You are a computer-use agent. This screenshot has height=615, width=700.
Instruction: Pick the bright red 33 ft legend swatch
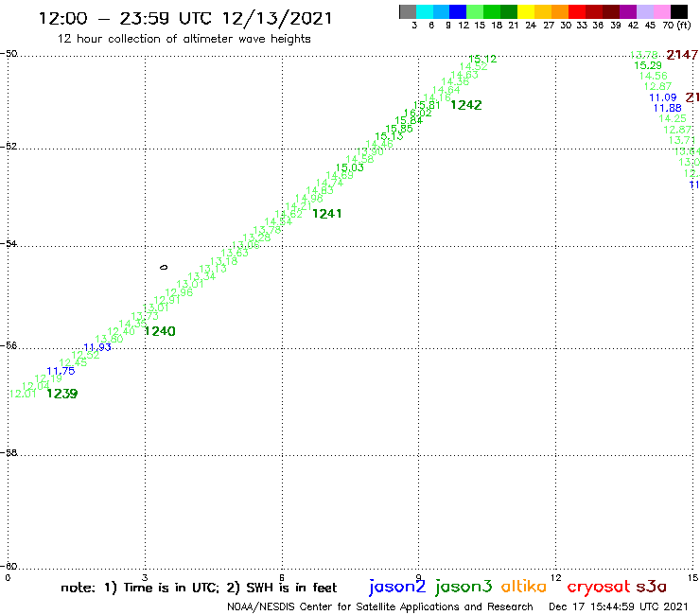pyautogui.click(x=577, y=11)
